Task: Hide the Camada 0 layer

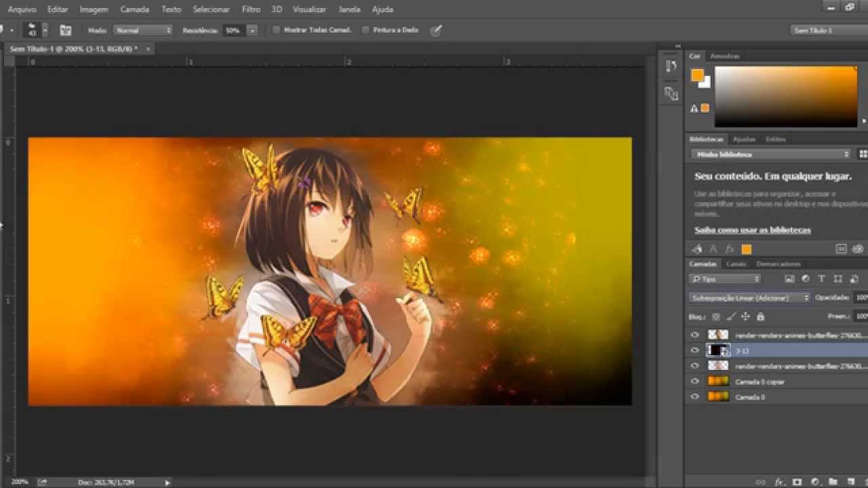Action: click(694, 397)
